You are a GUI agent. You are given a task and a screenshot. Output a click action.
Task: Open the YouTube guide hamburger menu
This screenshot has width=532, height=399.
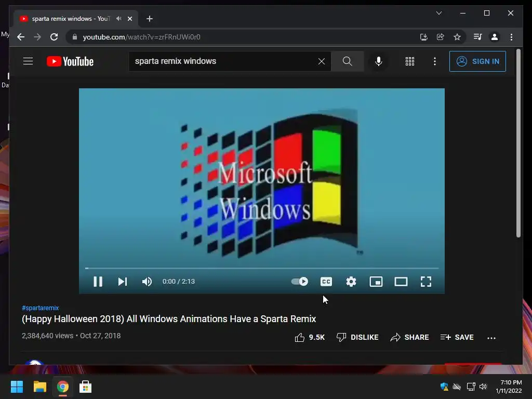click(28, 61)
